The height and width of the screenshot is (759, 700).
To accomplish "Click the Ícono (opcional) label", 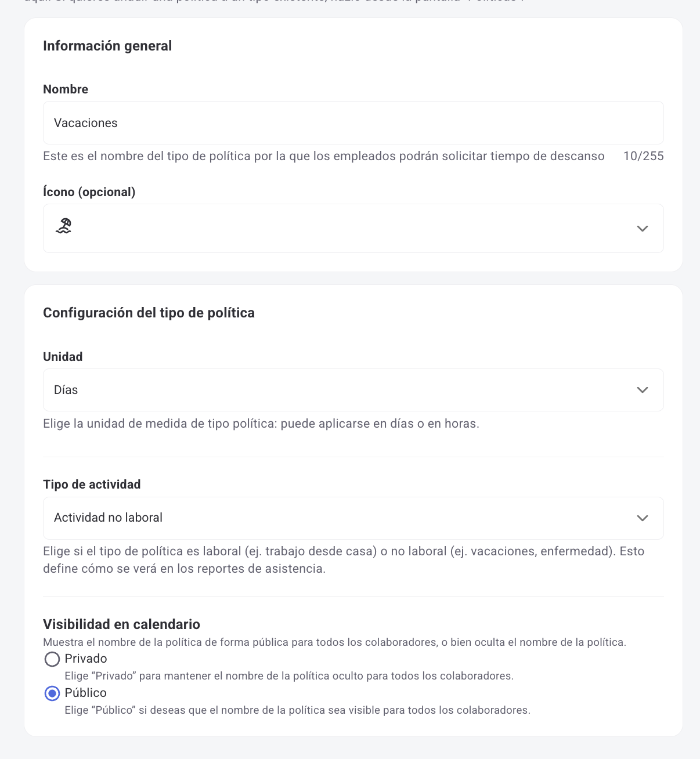I will pos(89,192).
